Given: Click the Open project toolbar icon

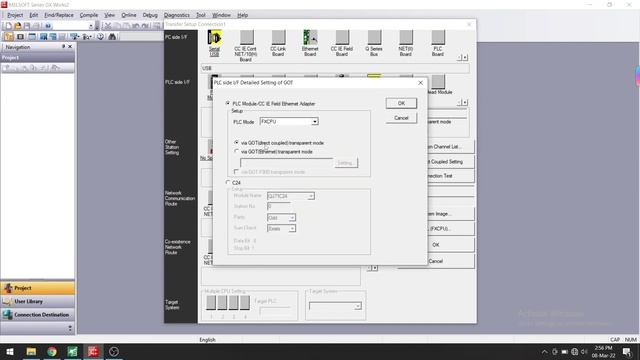Looking at the screenshot, I should click(18, 26).
